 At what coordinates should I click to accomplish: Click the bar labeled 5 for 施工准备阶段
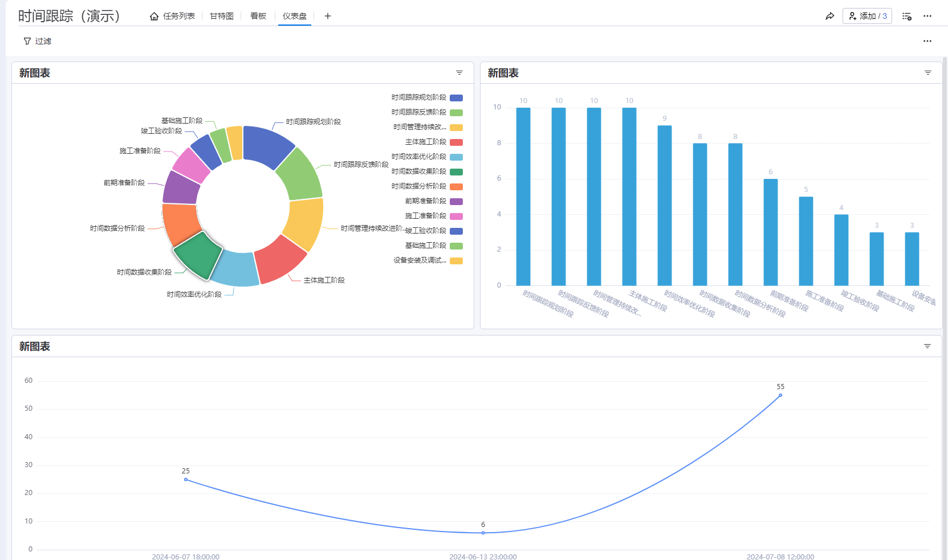(806, 241)
